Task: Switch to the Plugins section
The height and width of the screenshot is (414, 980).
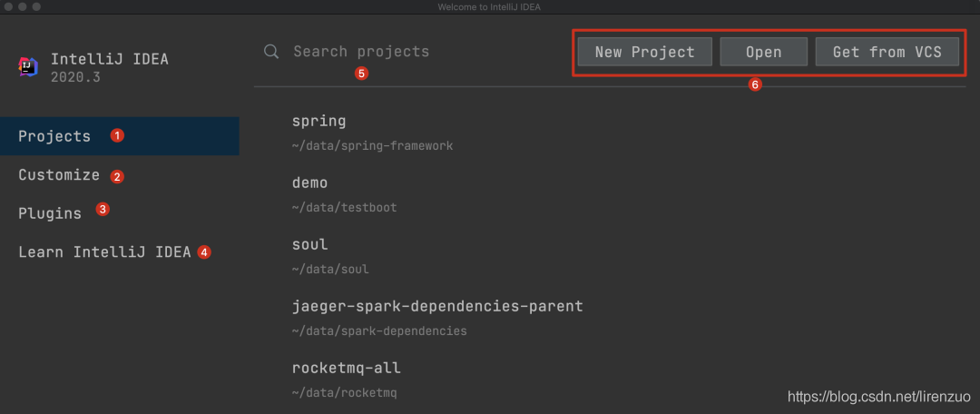Action: point(50,213)
